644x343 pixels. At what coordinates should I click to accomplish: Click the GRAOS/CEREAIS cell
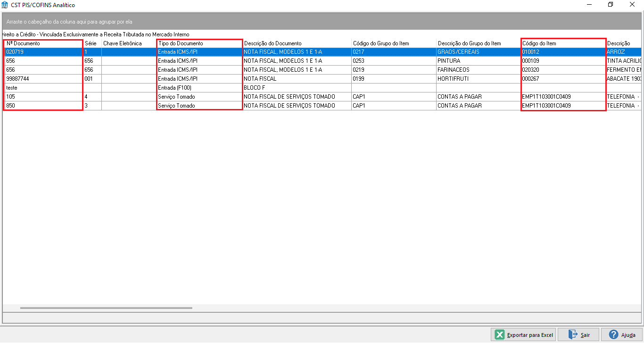point(479,52)
